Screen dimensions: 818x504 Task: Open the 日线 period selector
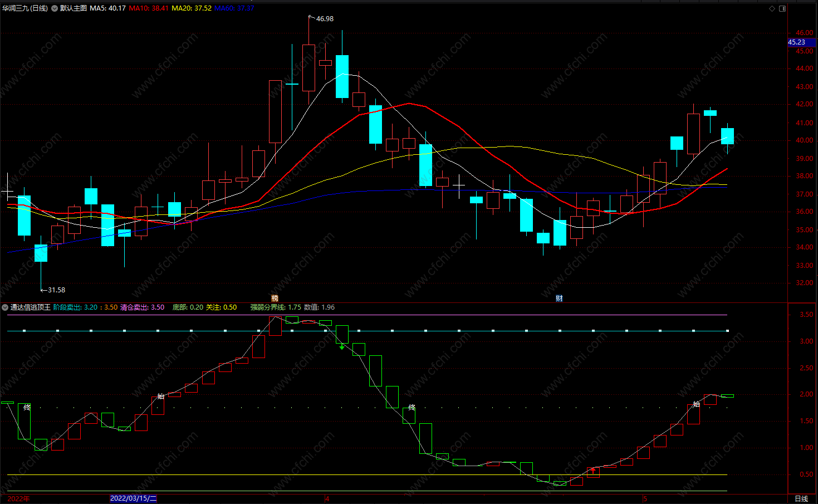[801, 498]
